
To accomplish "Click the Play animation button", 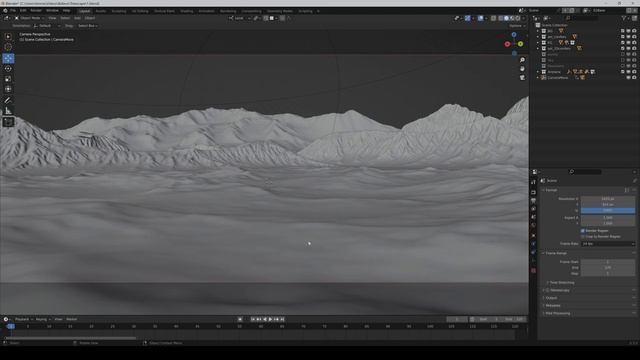I will [270, 320].
